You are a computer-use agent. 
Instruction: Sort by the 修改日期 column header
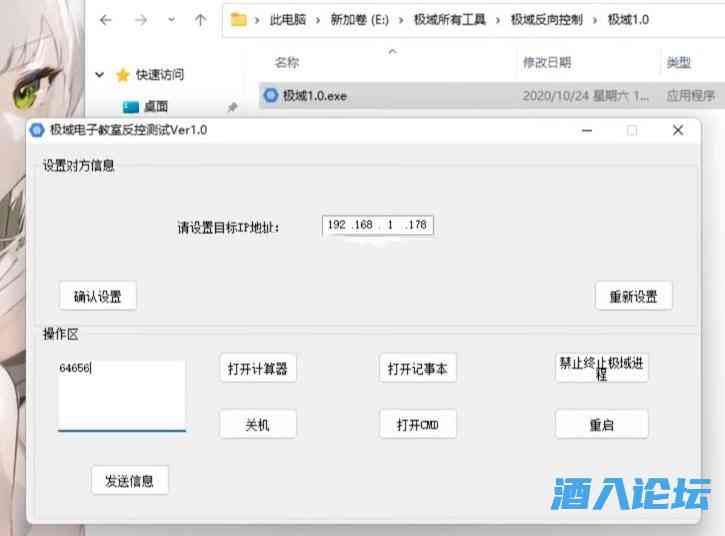point(546,62)
